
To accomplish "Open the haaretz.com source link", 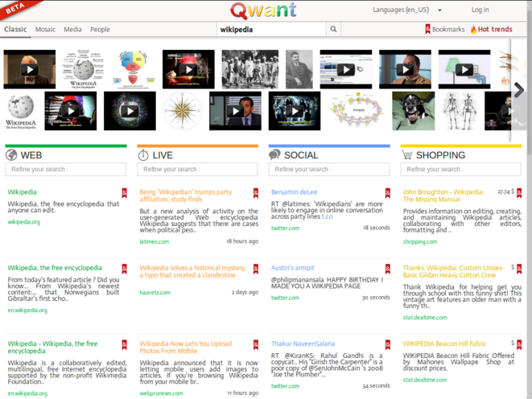I will click(x=155, y=293).
